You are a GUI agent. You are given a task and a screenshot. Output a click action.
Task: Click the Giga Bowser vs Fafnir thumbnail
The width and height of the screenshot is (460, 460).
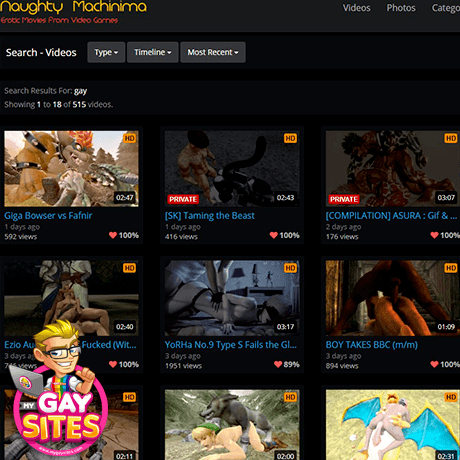point(71,169)
